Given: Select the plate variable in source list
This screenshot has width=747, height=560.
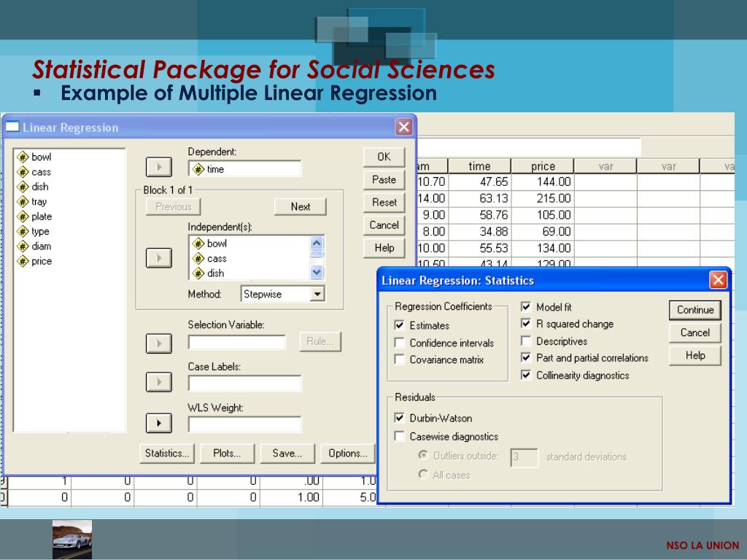Looking at the screenshot, I should coord(35,216).
